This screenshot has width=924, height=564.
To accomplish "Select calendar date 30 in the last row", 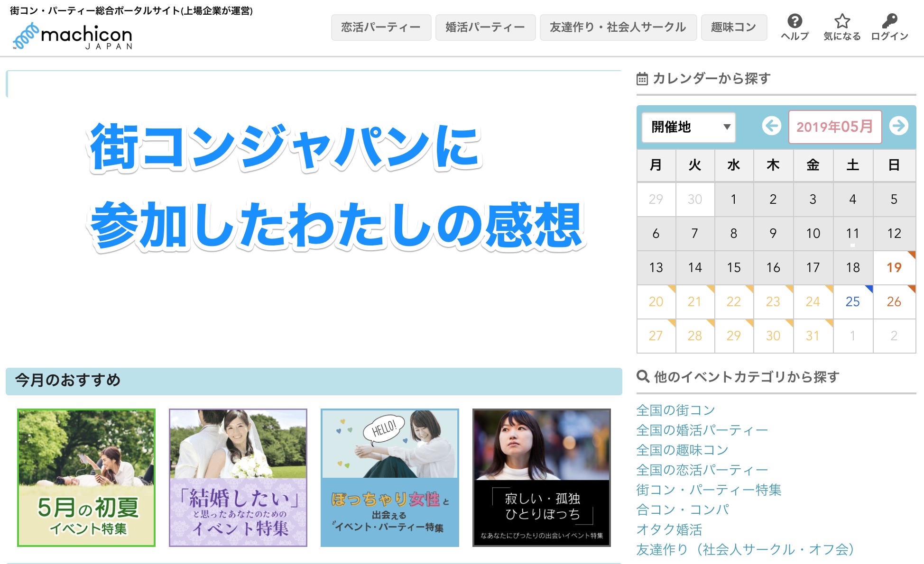I will tap(773, 336).
